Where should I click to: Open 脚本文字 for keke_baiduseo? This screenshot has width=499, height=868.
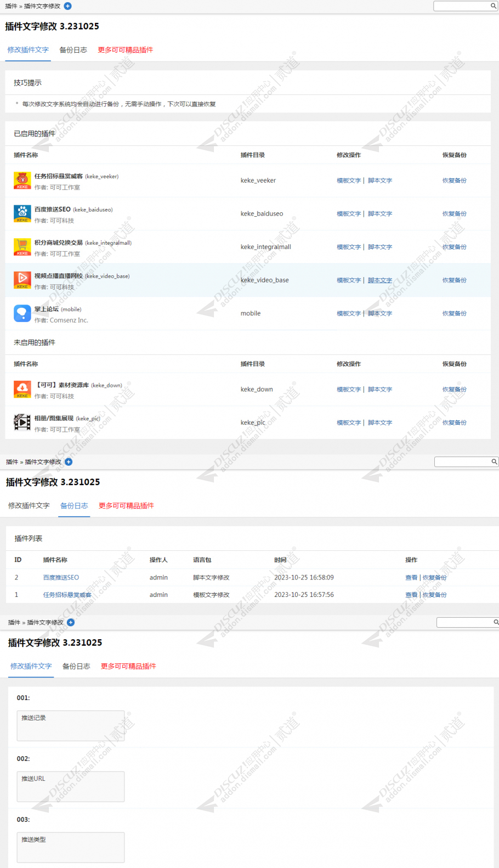pos(380,214)
